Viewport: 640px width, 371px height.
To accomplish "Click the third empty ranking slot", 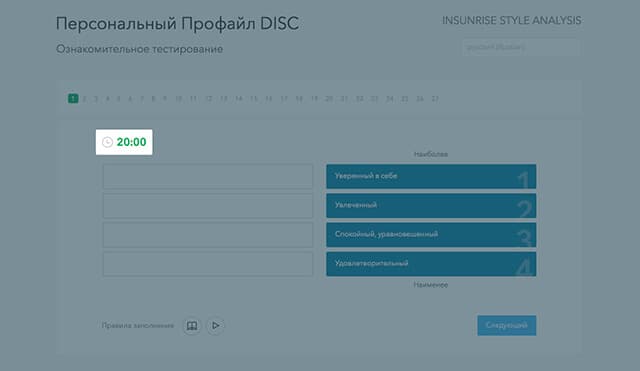I will [x=208, y=235].
